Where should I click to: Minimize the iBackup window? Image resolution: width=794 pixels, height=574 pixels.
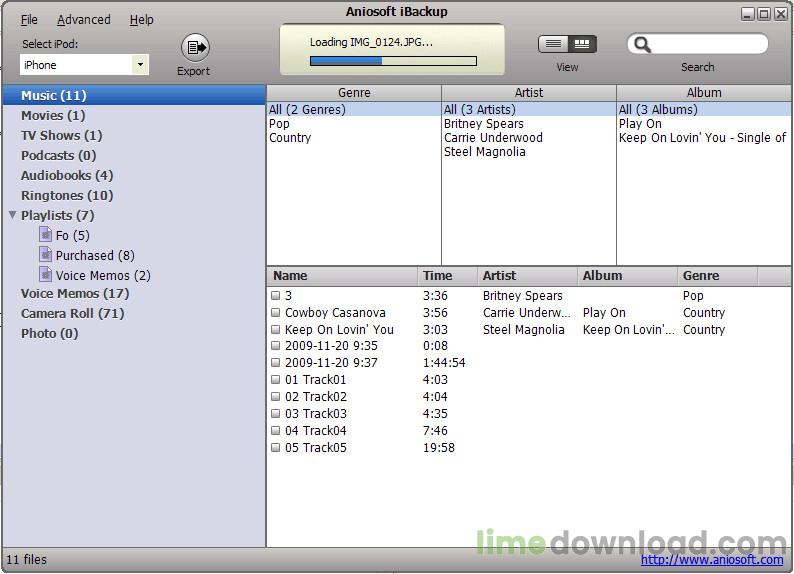click(x=747, y=14)
